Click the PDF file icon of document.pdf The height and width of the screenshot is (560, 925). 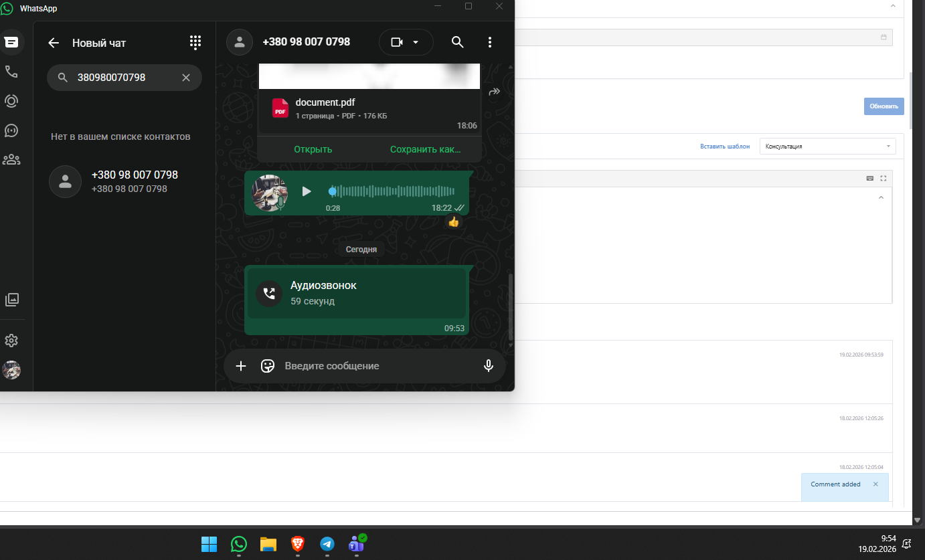pos(280,108)
